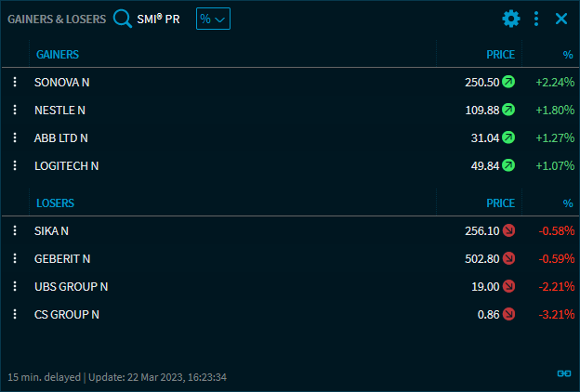Open the NESTLE N instrument name
This screenshot has height=392, width=580.
(59, 110)
